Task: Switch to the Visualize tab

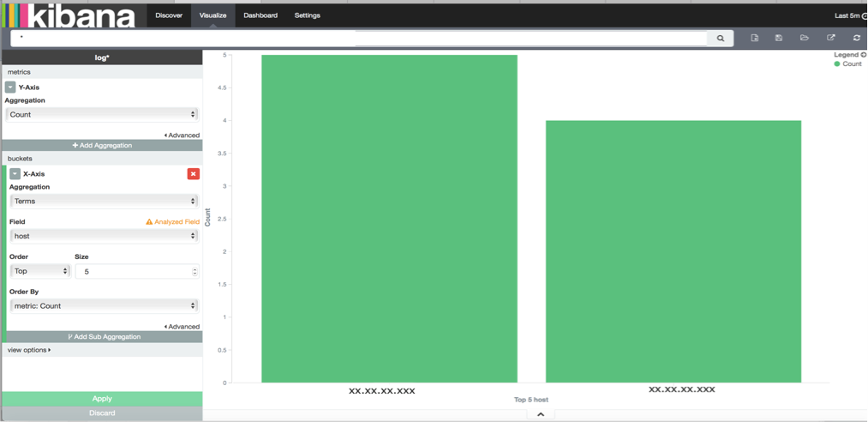Action: tap(213, 15)
